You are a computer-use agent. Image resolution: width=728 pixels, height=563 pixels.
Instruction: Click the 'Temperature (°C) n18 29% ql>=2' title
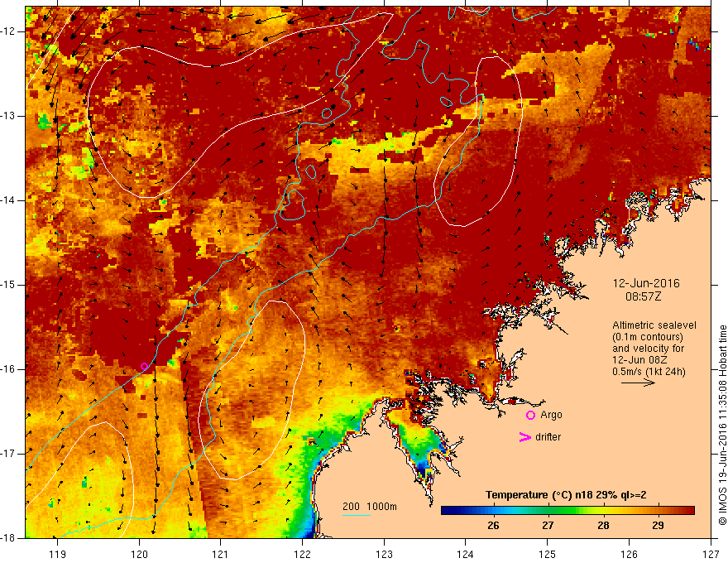point(566,495)
